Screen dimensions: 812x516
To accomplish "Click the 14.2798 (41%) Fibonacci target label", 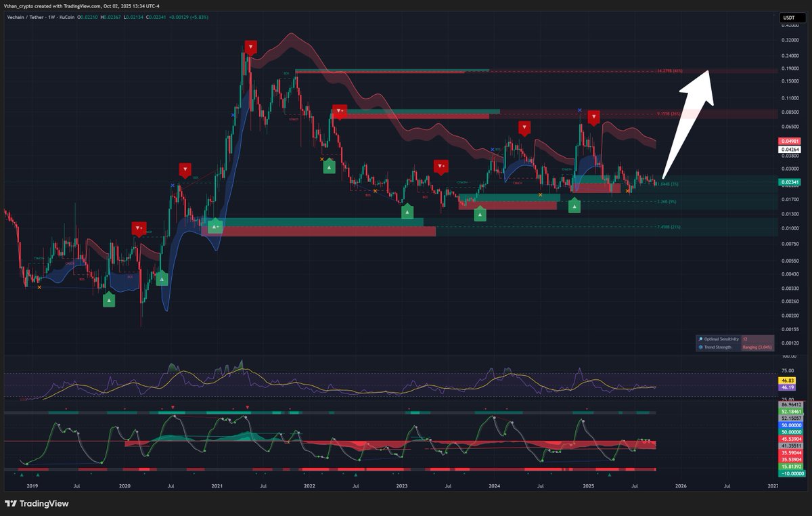I will pyautogui.click(x=669, y=69).
